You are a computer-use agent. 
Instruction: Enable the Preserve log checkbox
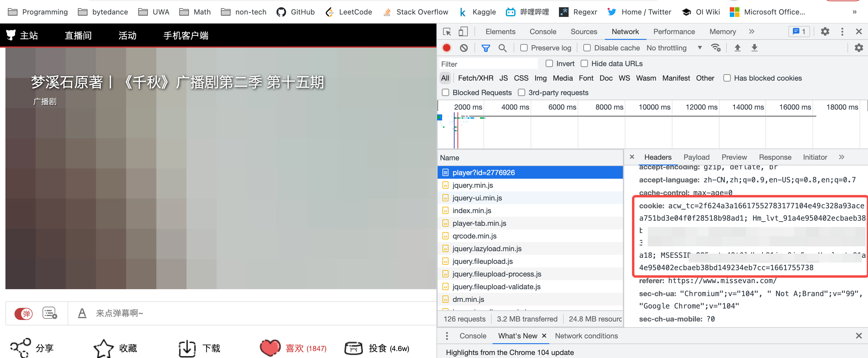point(524,48)
